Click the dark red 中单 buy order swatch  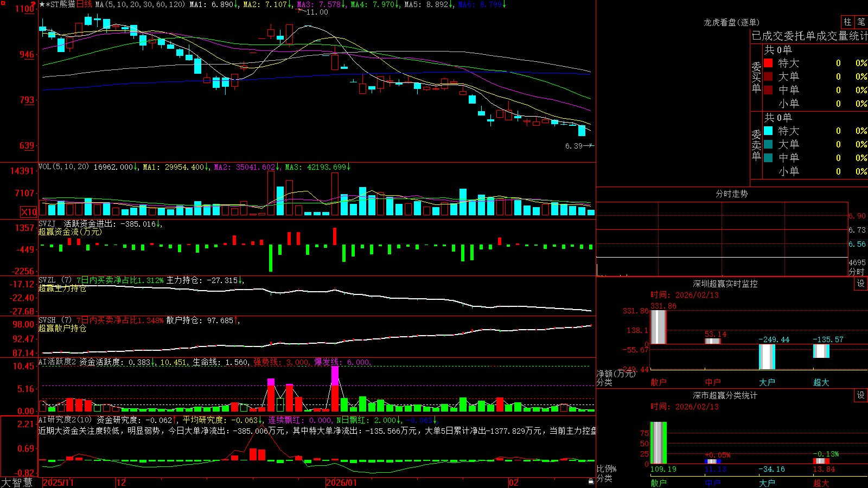768,90
